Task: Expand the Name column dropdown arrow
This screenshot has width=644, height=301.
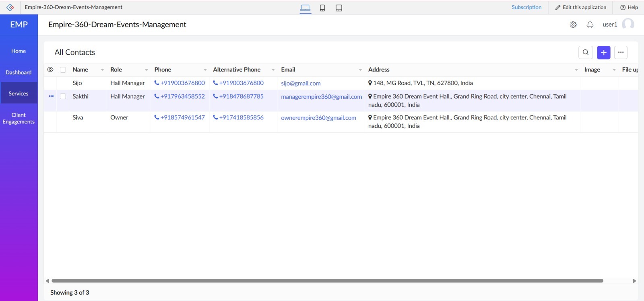Action: (102, 70)
